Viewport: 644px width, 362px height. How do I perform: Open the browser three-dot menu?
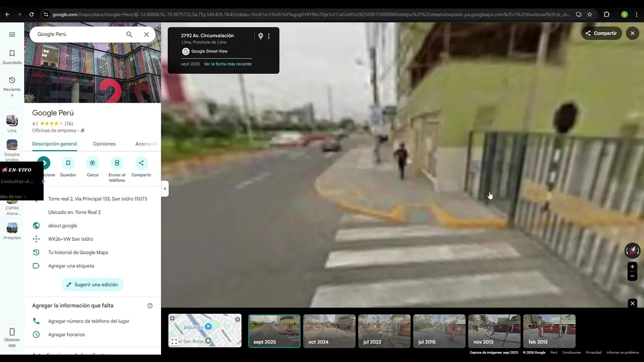click(x=637, y=15)
